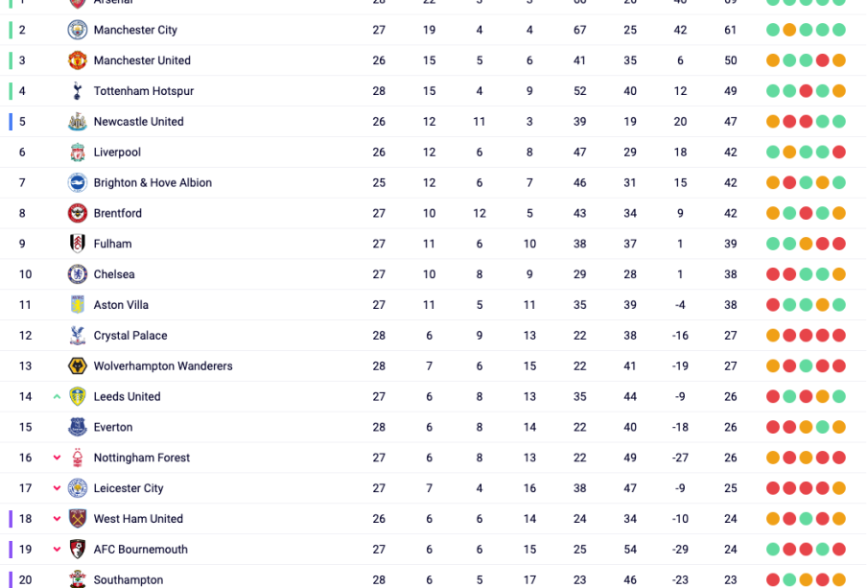The height and width of the screenshot is (588, 868).
Task: Click Manchester City's orange form dot
Action: pos(789,30)
